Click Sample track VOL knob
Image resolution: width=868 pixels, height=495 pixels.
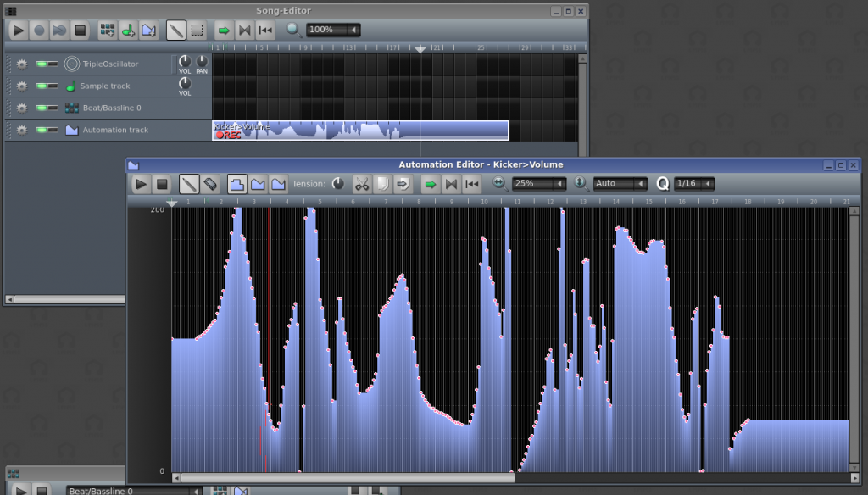(x=184, y=83)
